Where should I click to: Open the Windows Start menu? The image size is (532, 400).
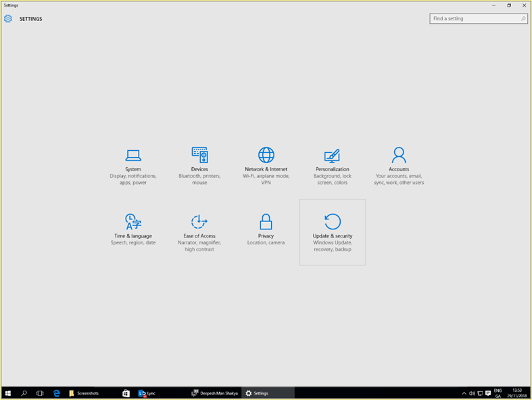point(8,393)
